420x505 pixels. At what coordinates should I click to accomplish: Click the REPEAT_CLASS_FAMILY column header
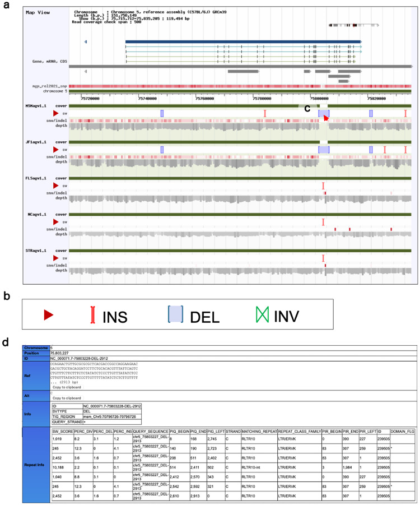(300, 431)
